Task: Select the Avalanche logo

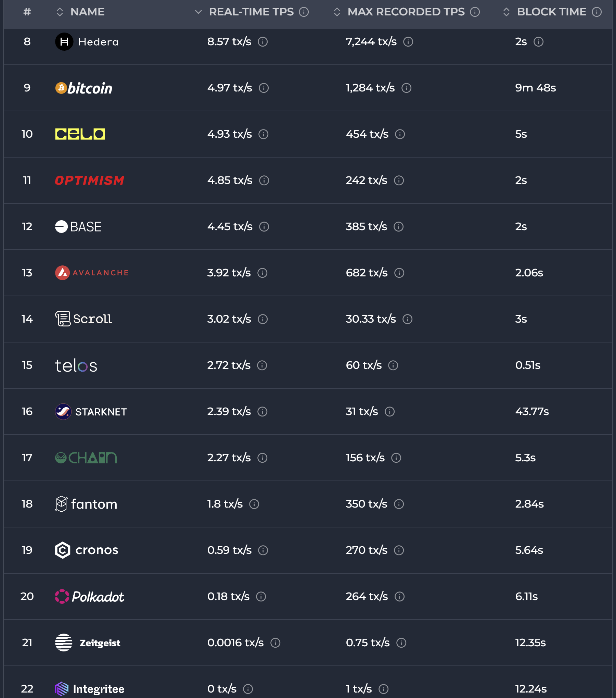Action: tap(91, 273)
